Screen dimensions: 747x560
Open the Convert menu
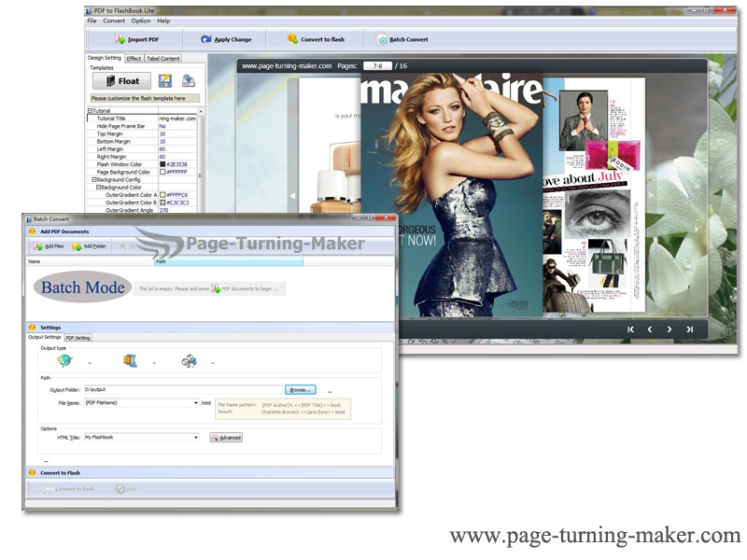click(x=114, y=21)
